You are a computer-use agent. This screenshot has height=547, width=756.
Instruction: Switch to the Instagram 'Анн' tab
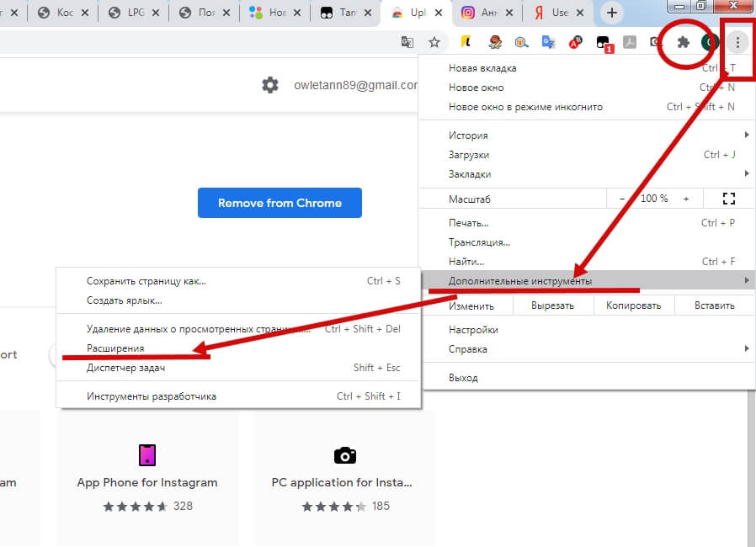tap(487, 13)
